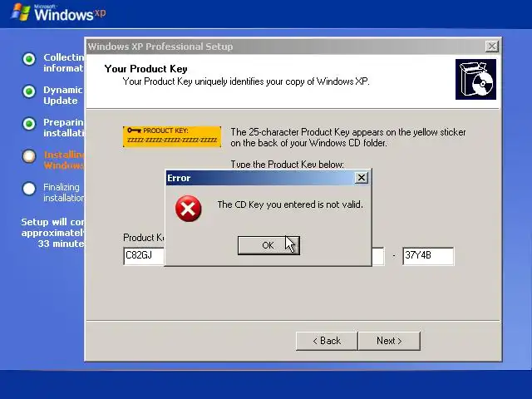Click the CD software box icon
This screenshot has height=399, width=532.
pos(475,80)
